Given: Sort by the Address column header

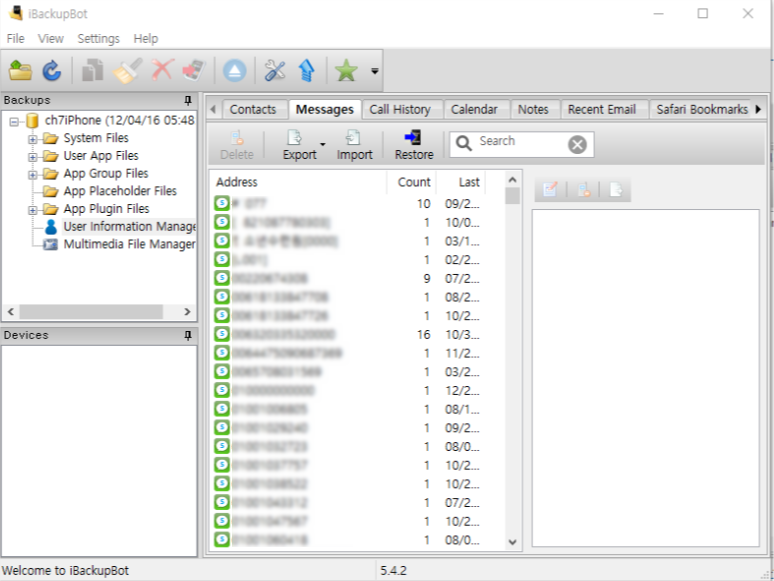Looking at the screenshot, I should (x=298, y=182).
